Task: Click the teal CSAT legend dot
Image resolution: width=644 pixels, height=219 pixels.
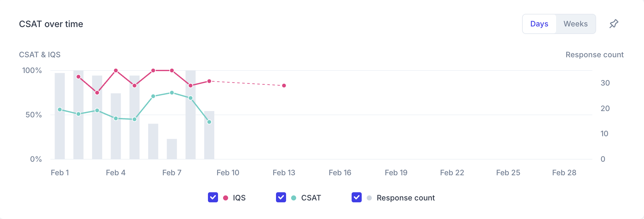Action: point(294,198)
